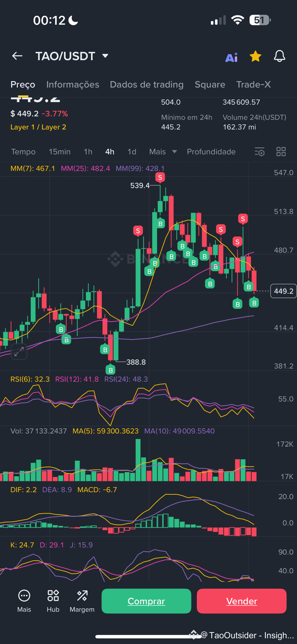Tap the RSI(6): 32.3 label
The height and width of the screenshot is (644, 297).
30,379
